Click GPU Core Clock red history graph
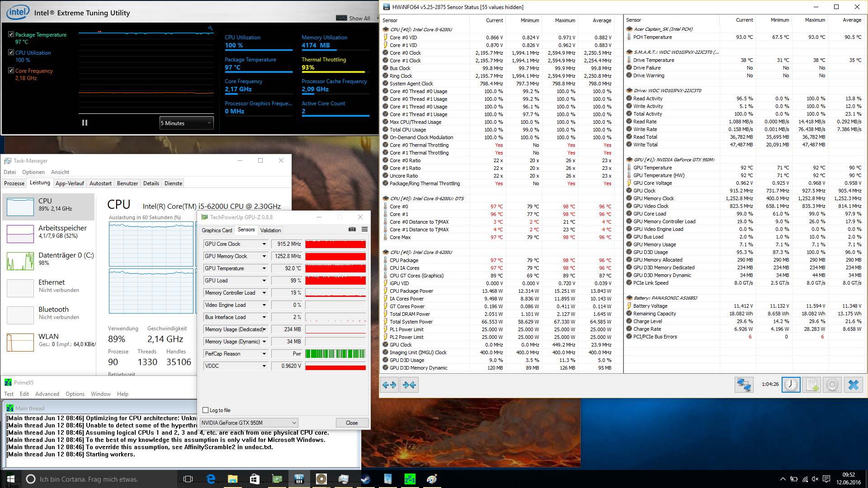The width and height of the screenshot is (868, 488). [335, 244]
